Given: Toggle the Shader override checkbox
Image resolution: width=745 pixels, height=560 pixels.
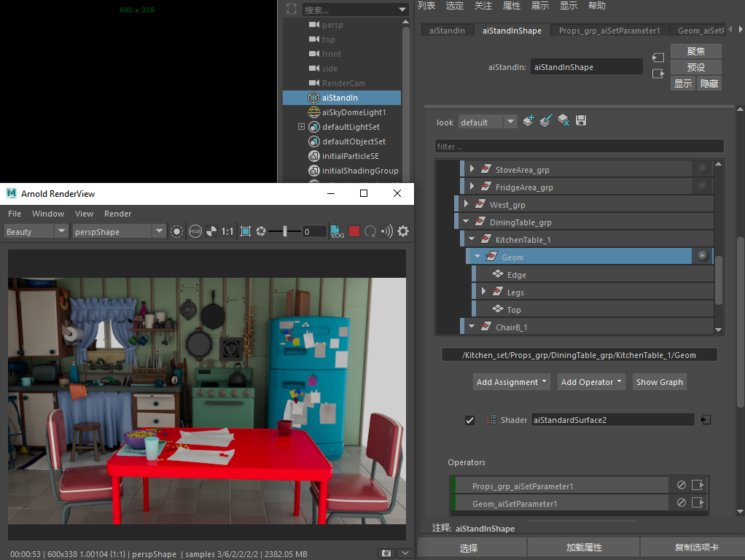Looking at the screenshot, I should coord(469,420).
